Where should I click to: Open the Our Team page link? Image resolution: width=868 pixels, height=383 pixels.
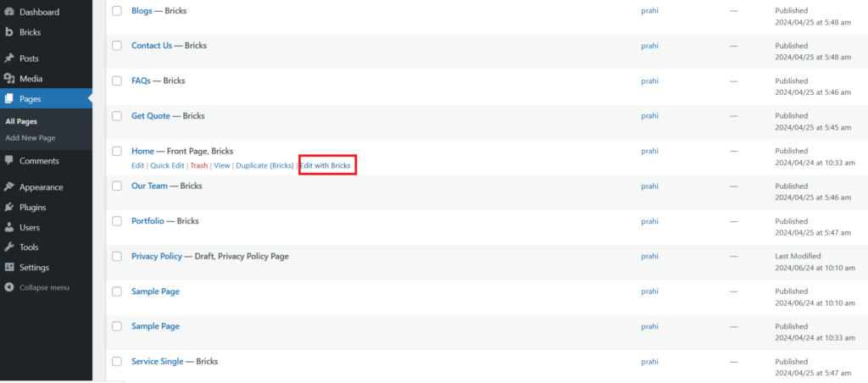(x=149, y=186)
